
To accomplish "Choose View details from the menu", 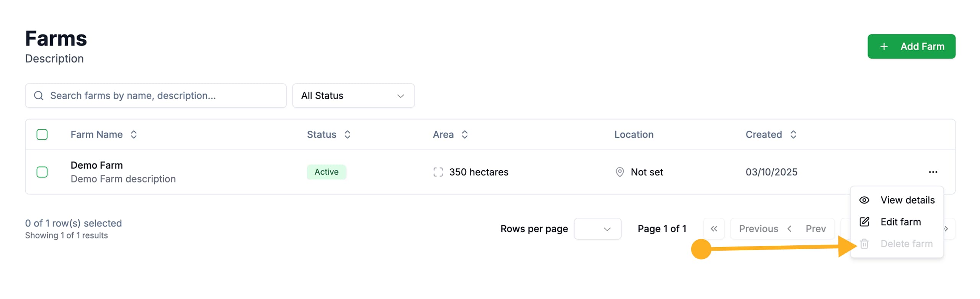I will click(907, 200).
